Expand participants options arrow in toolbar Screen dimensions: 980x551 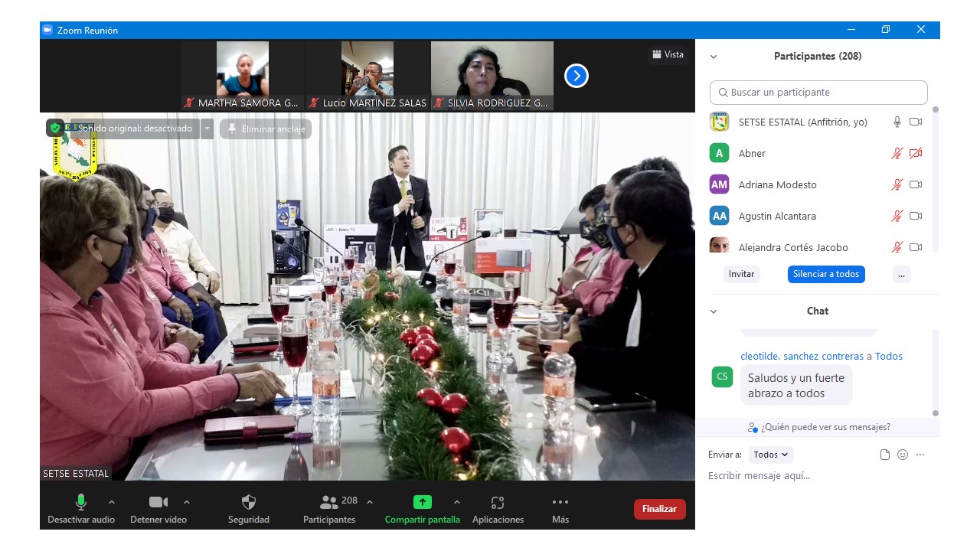[x=370, y=502]
